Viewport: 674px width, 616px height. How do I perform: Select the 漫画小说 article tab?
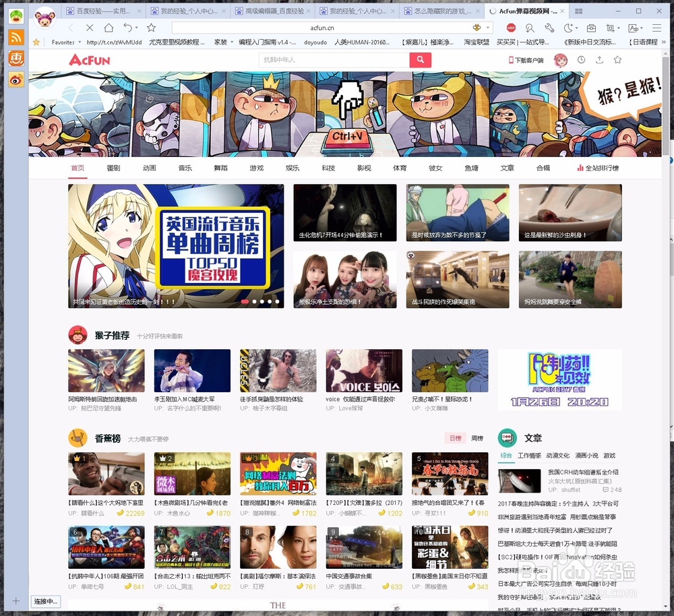tap(587, 456)
